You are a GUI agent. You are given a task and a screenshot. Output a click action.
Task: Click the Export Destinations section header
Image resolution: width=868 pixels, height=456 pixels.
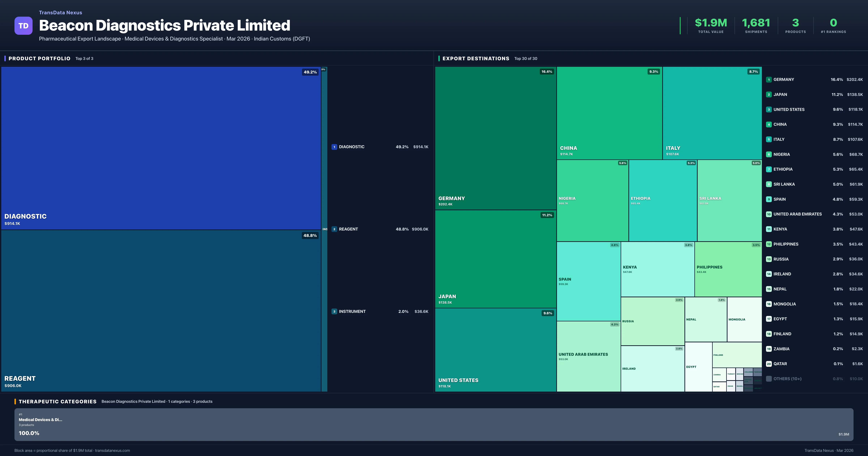(475, 58)
